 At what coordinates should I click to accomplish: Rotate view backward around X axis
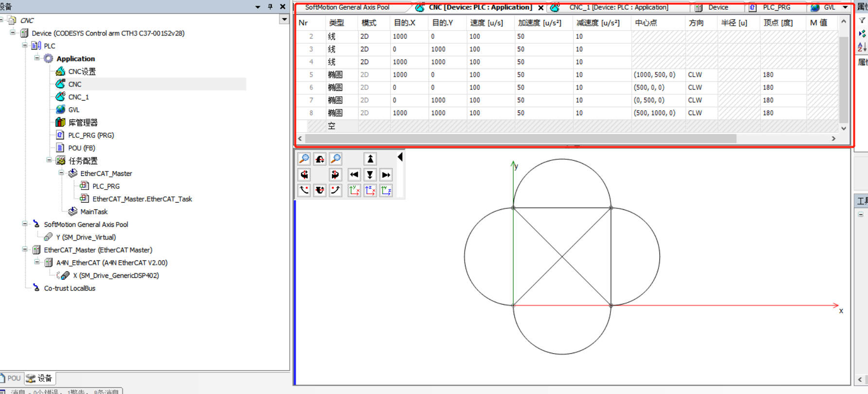(320, 190)
